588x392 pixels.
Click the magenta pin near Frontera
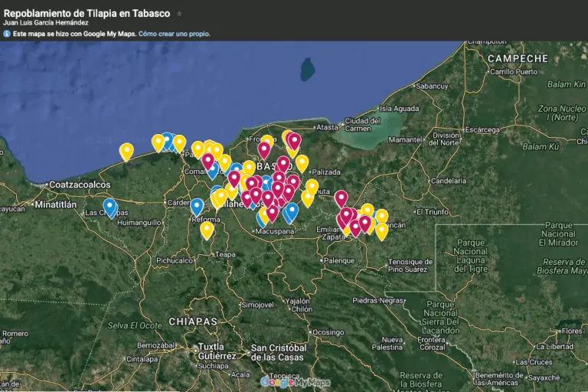point(264,149)
